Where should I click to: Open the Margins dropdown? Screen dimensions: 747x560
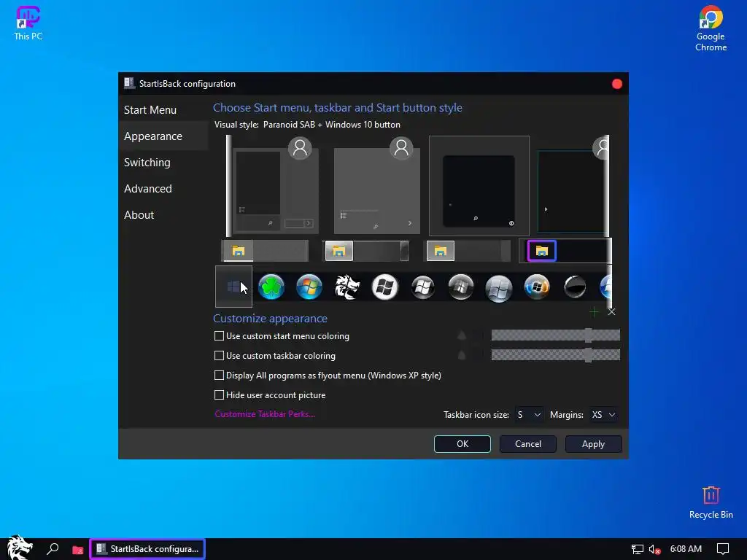(x=603, y=415)
